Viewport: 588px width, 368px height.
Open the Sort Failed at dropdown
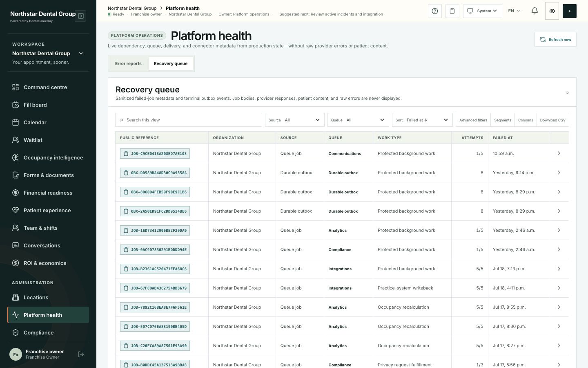(422, 120)
